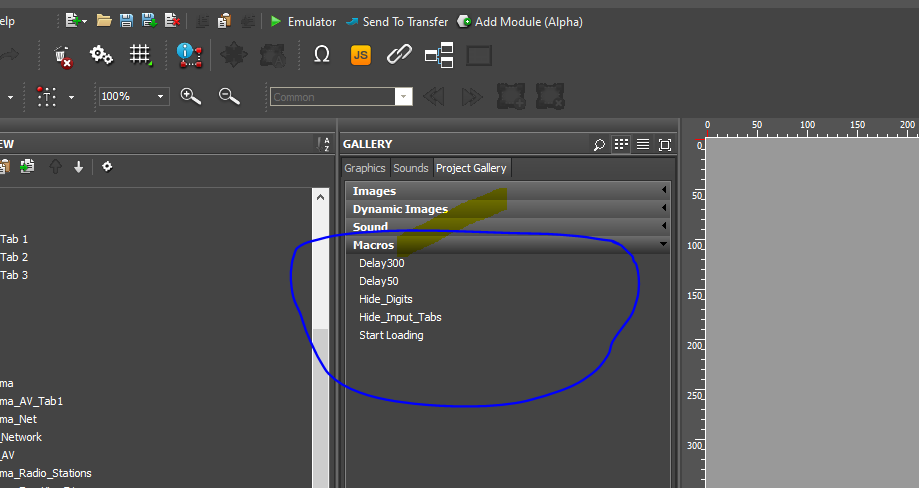
Task: Click the gallery search magnifier icon
Action: coord(599,145)
